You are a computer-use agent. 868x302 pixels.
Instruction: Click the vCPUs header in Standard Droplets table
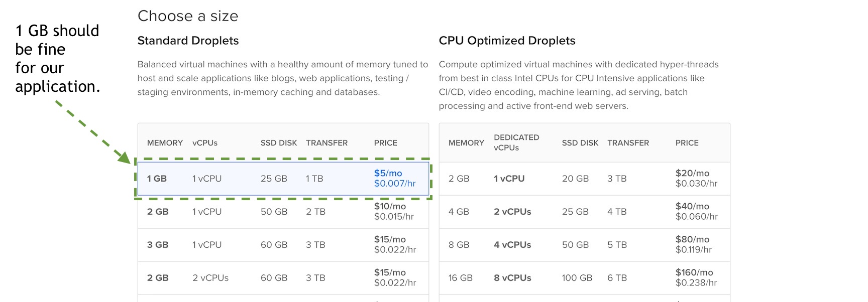[x=205, y=143]
